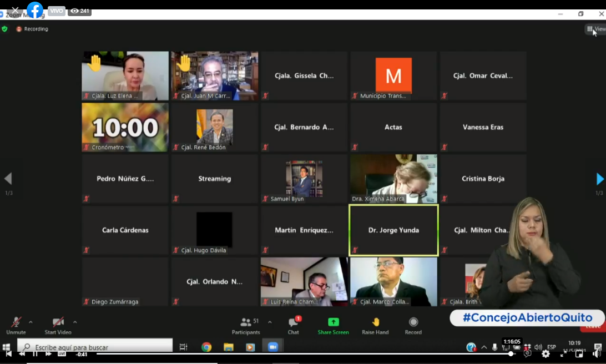Open the View layout menu
Screen dimensions: 606x364
pos(595,29)
